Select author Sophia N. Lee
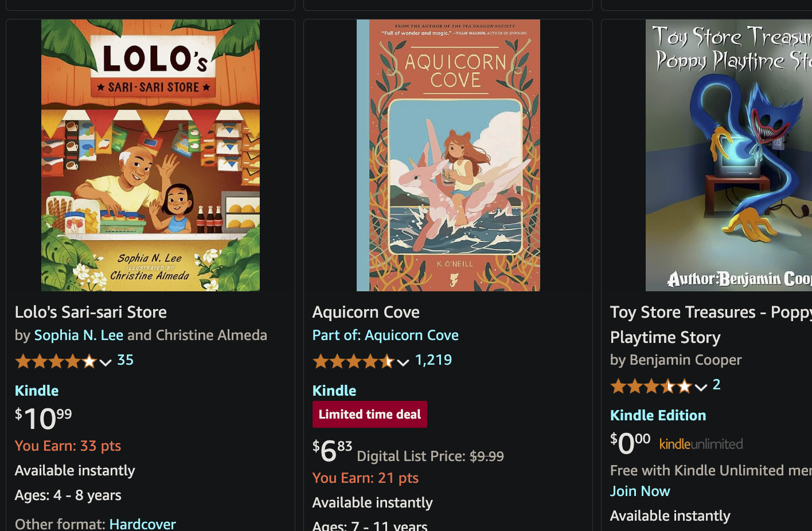This screenshot has height=531, width=812. 79,335
